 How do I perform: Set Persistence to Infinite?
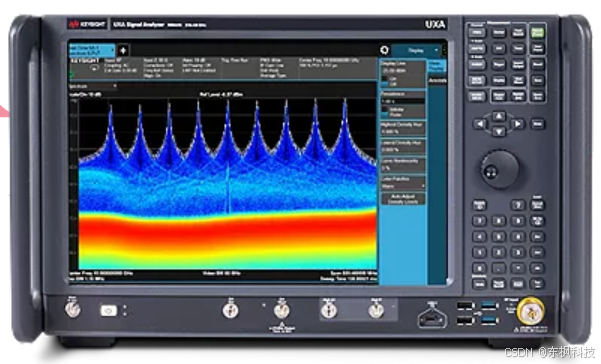(392, 110)
